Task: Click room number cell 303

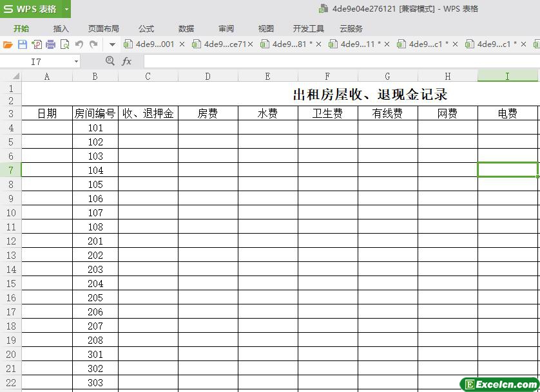Action: pos(95,382)
